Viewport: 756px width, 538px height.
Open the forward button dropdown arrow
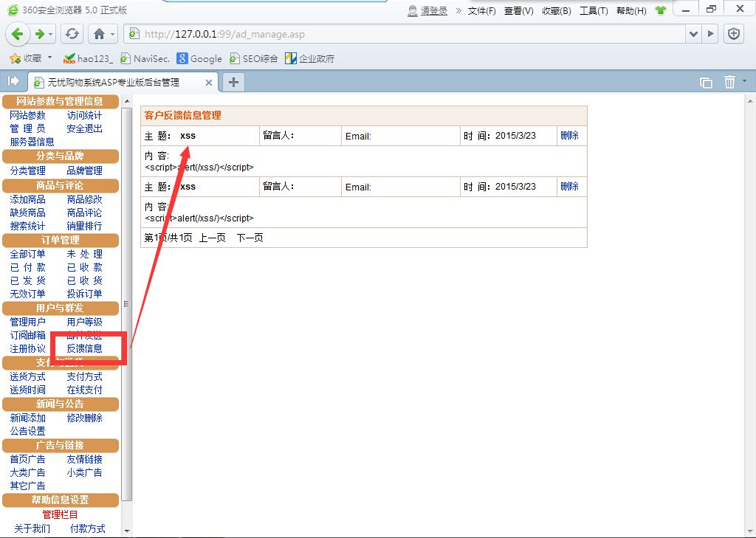click(51, 34)
